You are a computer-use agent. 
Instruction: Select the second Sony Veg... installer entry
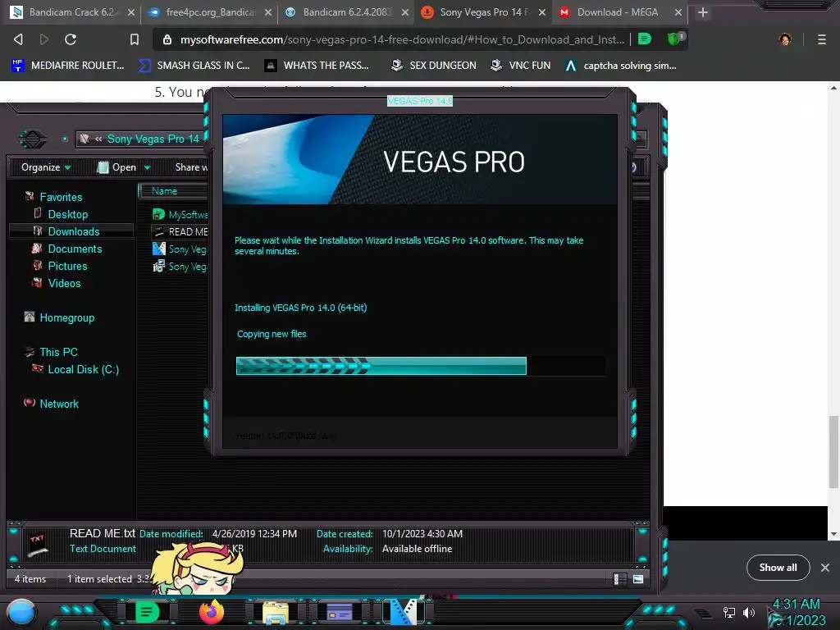pyautogui.click(x=180, y=267)
